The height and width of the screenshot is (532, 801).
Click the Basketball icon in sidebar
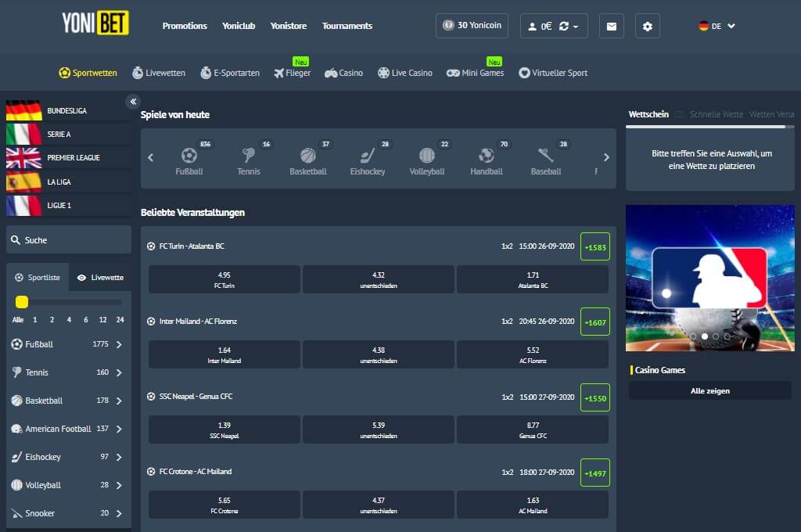pyautogui.click(x=17, y=400)
